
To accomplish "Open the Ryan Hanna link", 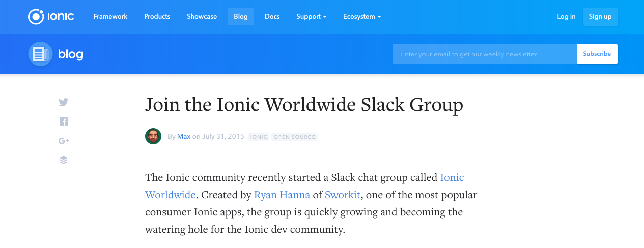I will [x=282, y=195].
